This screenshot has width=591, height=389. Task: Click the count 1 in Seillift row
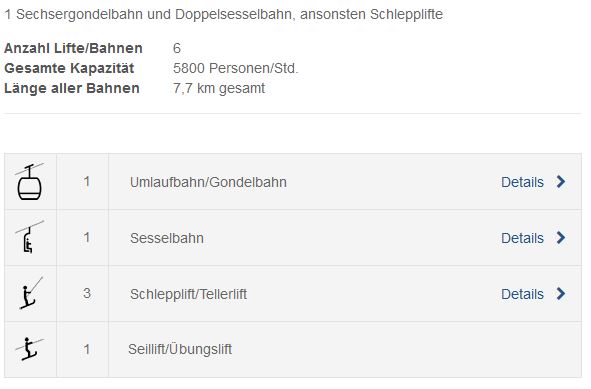pos(87,349)
